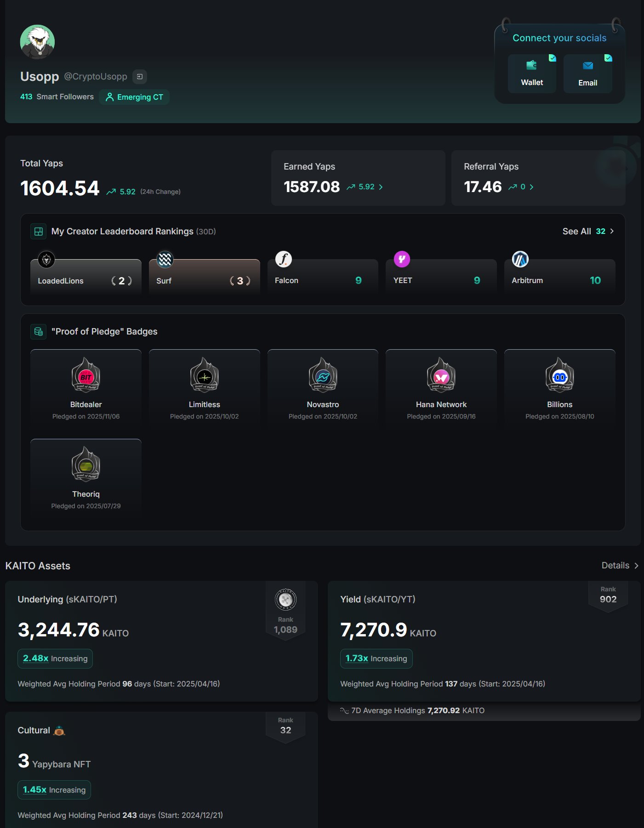Click 'My Creator Leaderboard Rankings' heading
The image size is (644, 828).
(122, 231)
